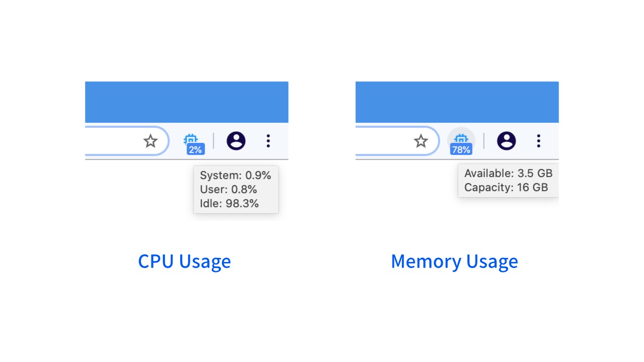Click the "CPU Usage" heading
The width and height of the screenshot is (644, 362).
[x=184, y=261]
